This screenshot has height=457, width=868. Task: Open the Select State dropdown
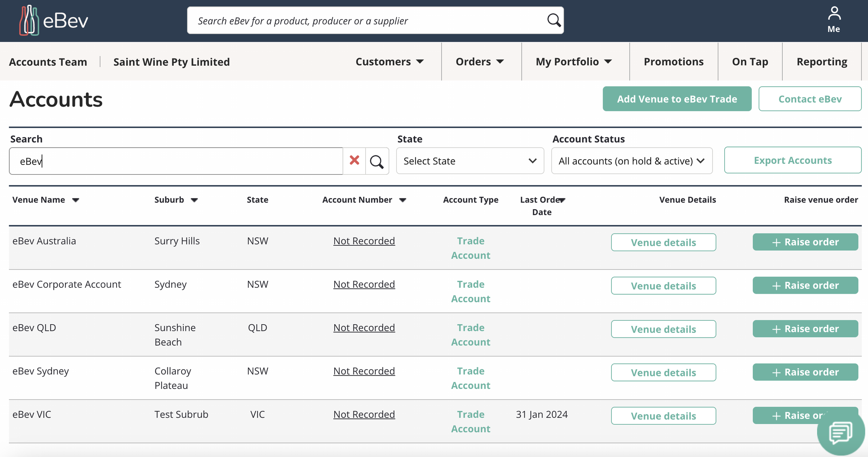pyautogui.click(x=470, y=161)
